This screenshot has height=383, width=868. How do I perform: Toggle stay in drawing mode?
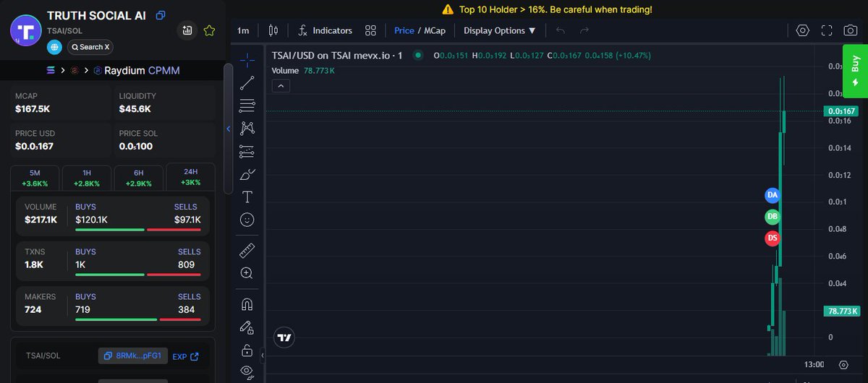247,327
